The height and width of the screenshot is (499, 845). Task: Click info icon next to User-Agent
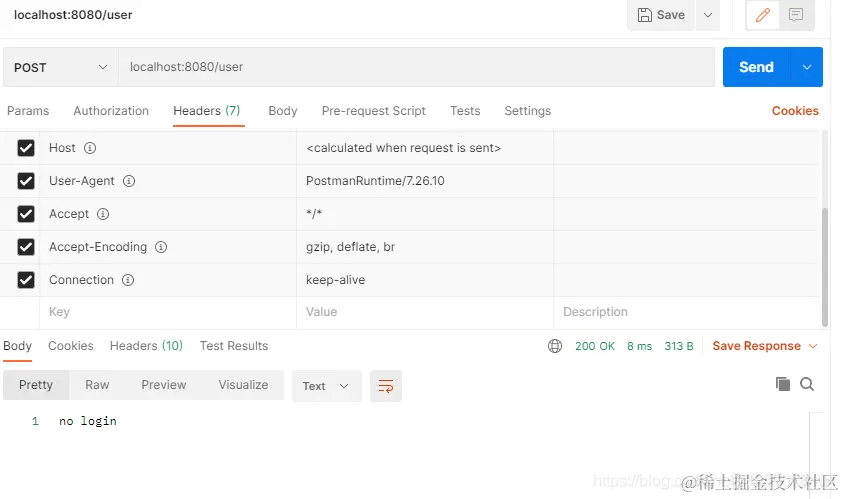click(129, 181)
